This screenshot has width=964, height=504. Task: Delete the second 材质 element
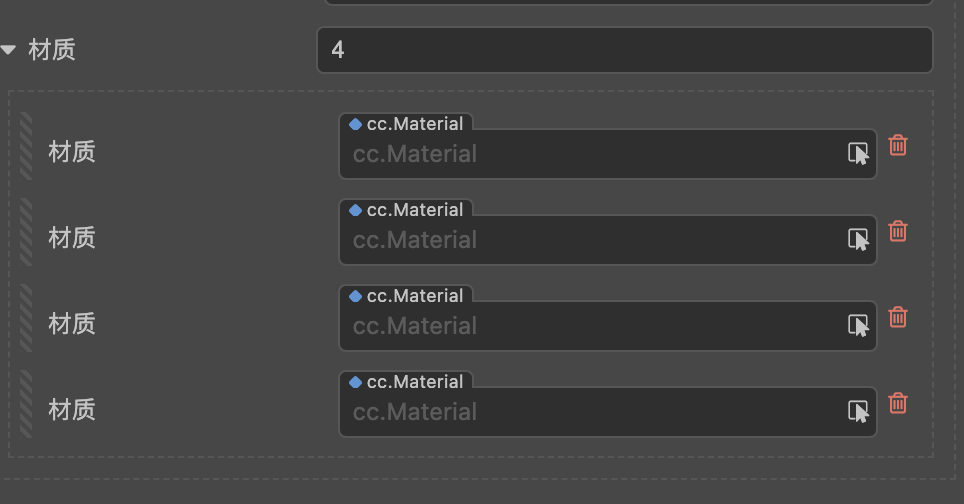click(x=898, y=231)
